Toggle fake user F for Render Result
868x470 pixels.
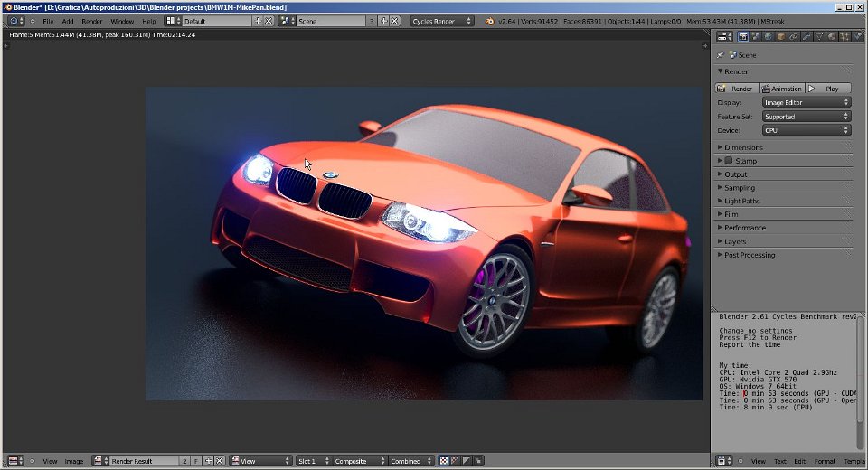click(196, 461)
